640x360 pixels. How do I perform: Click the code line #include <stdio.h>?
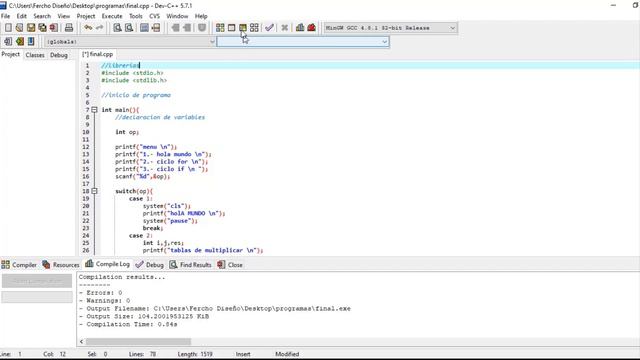point(132,73)
